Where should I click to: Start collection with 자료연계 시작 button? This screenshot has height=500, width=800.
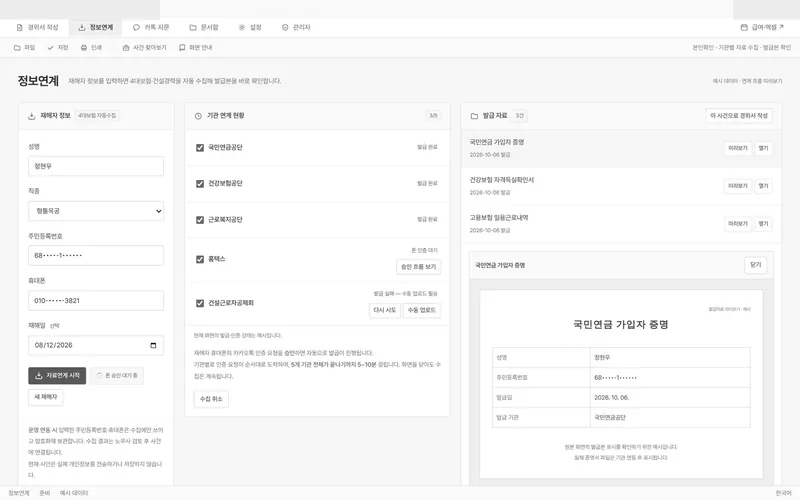(x=57, y=376)
